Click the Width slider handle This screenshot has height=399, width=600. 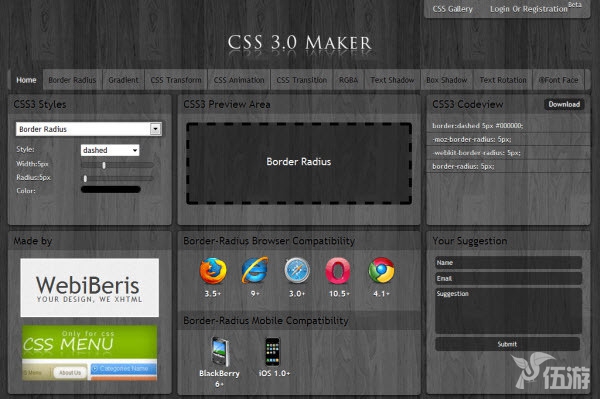tap(104, 165)
